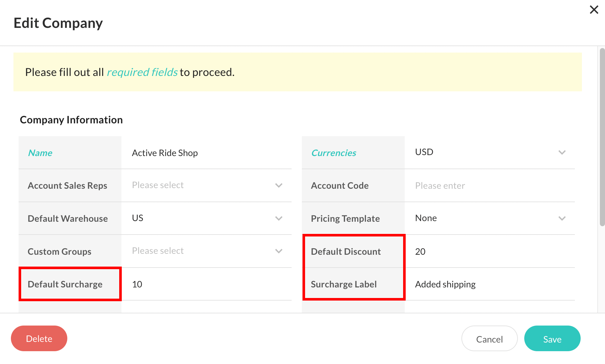This screenshot has height=364, width=605.
Task: Click the Surcharge Label field label
Action: pyautogui.click(x=344, y=284)
